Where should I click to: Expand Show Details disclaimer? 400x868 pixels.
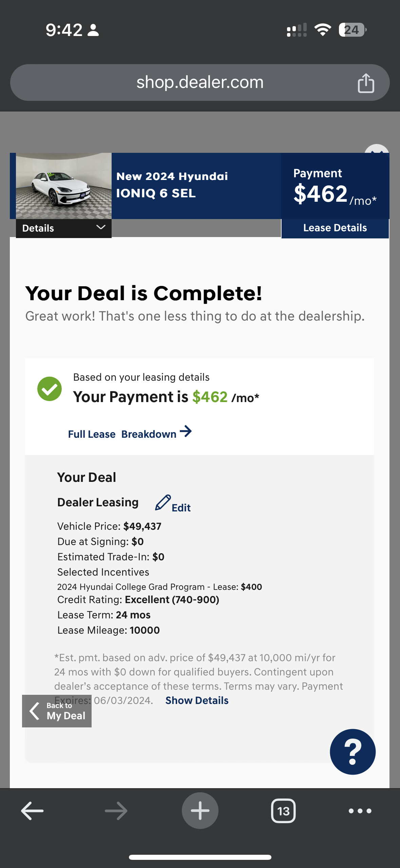pos(197,701)
